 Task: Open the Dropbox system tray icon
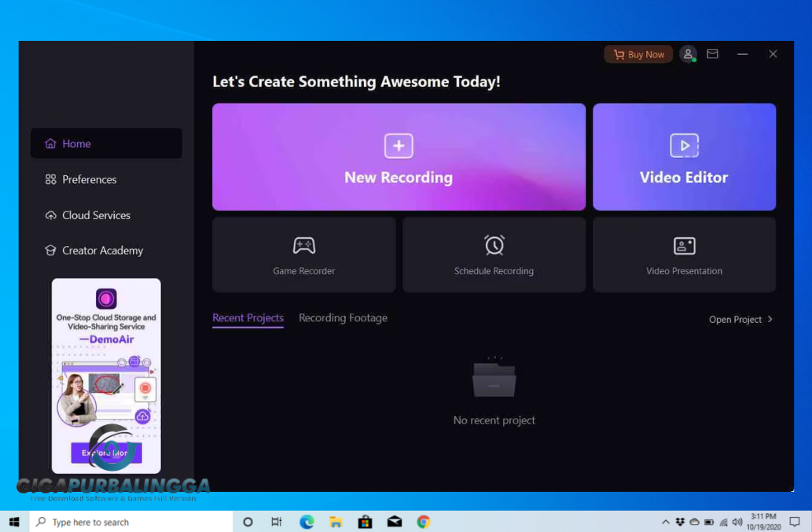click(680, 521)
